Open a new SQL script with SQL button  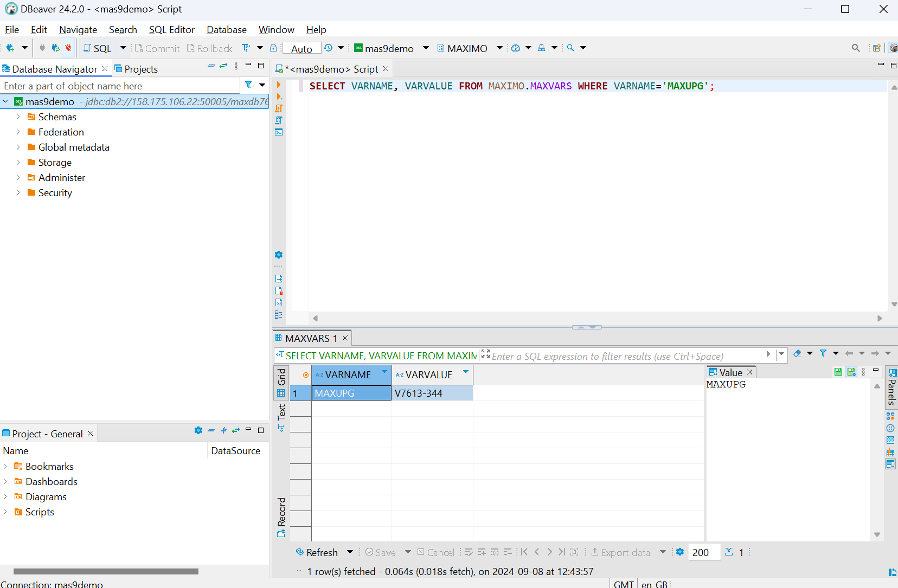pos(98,48)
